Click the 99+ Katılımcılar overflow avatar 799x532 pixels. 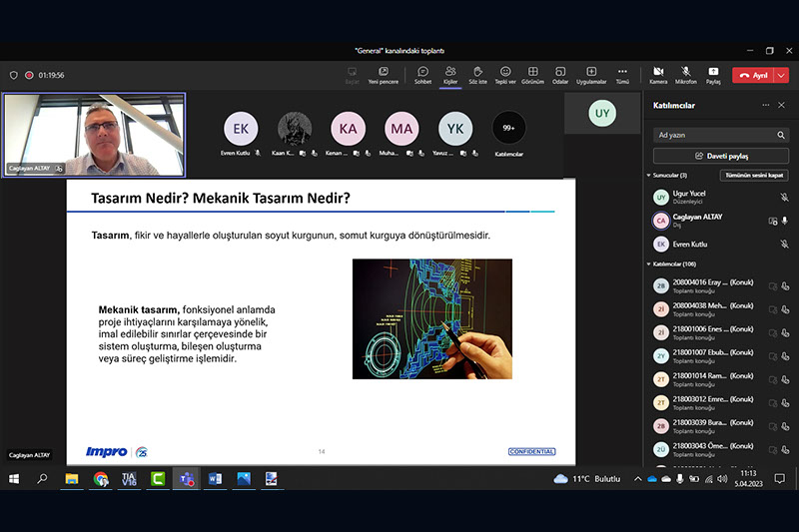coord(508,128)
